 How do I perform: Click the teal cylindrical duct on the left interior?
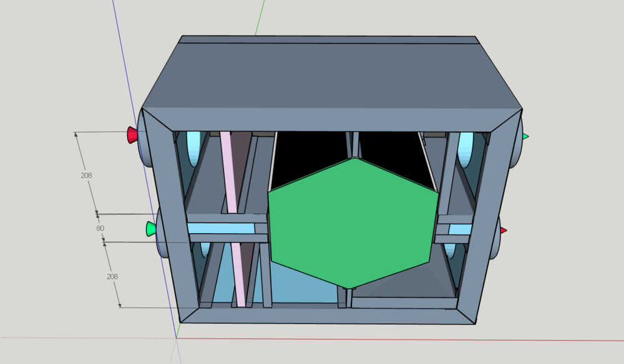[x=193, y=150]
